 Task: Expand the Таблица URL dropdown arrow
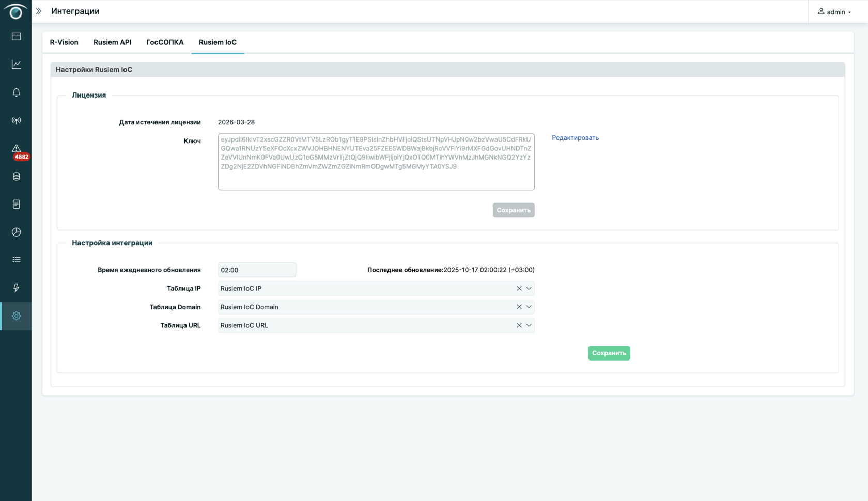[x=529, y=325]
